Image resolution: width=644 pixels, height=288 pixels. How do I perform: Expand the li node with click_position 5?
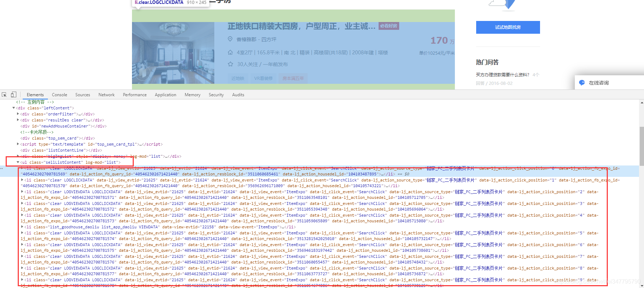[22, 233]
